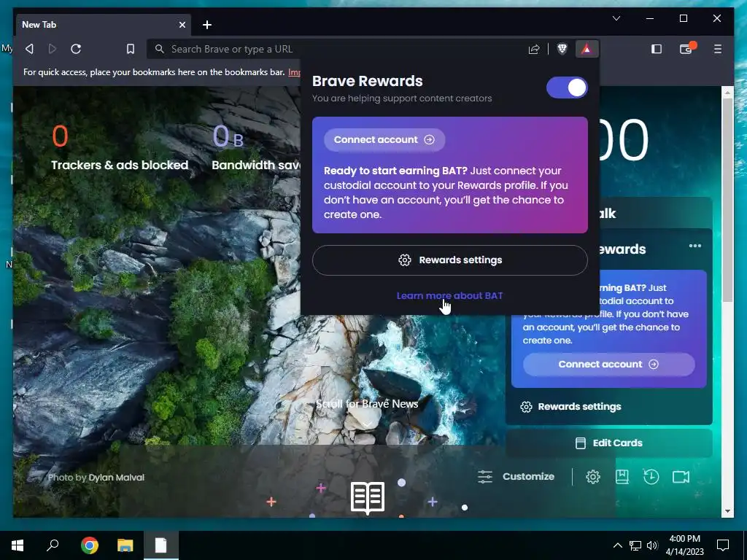The image size is (747, 560).
Task: Open Brave Shields lion icon
Action: [x=562, y=49]
